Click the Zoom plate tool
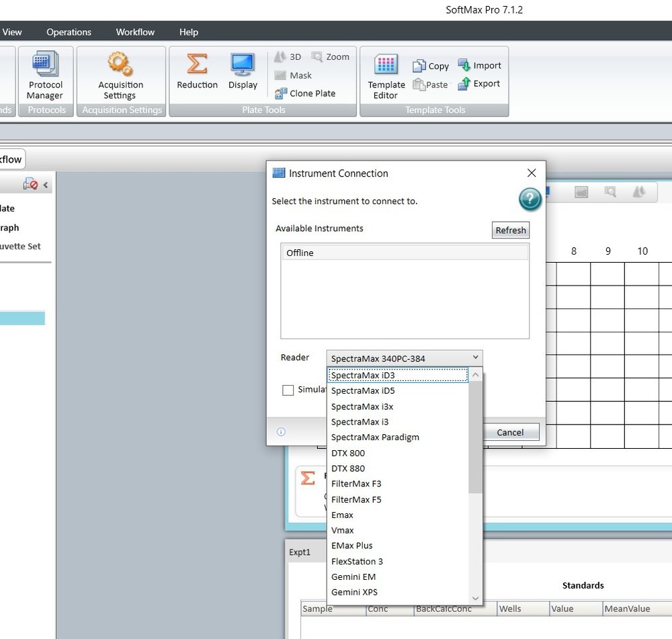This screenshot has height=639, width=672. pyautogui.click(x=331, y=56)
